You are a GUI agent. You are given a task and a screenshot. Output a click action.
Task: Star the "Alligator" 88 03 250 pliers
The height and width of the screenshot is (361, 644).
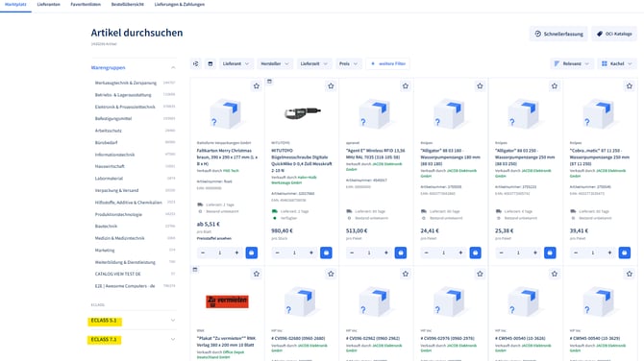click(555, 86)
